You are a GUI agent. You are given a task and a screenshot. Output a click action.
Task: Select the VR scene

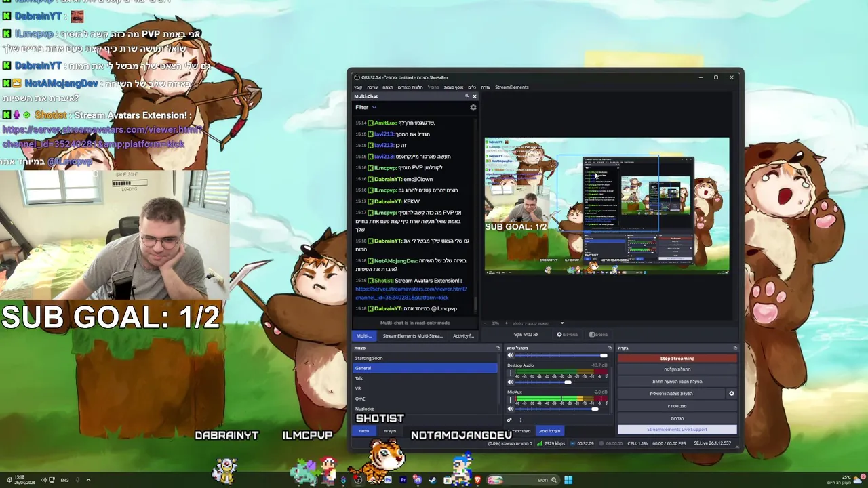pyautogui.click(x=426, y=388)
